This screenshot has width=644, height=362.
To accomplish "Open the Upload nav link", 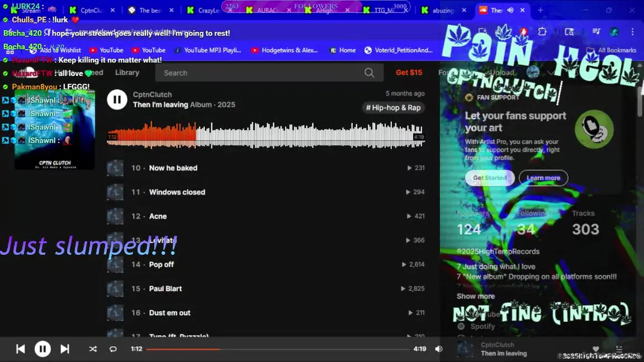I will tap(502, 72).
